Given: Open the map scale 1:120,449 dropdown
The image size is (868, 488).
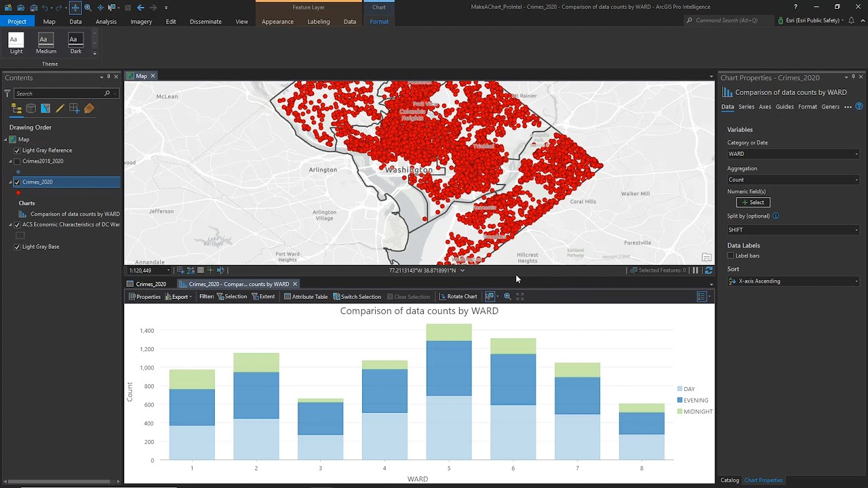Looking at the screenshot, I should pos(168,270).
